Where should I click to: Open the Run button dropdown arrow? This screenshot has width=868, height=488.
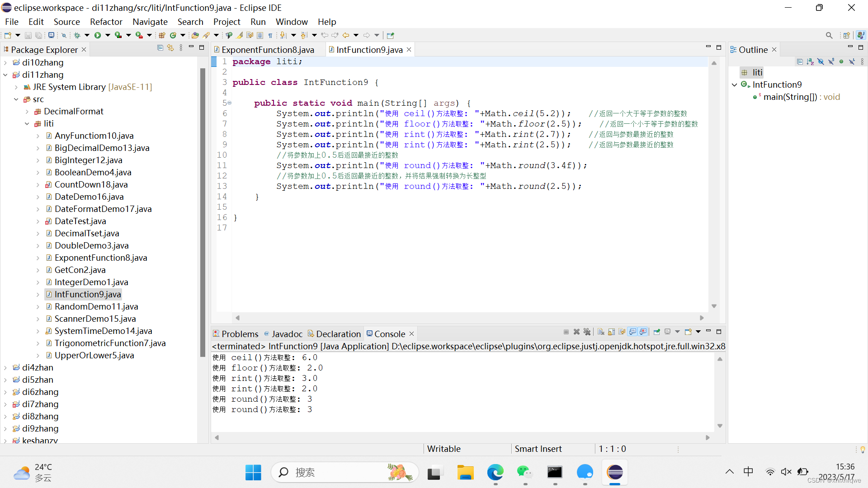[x=108, y=35]
